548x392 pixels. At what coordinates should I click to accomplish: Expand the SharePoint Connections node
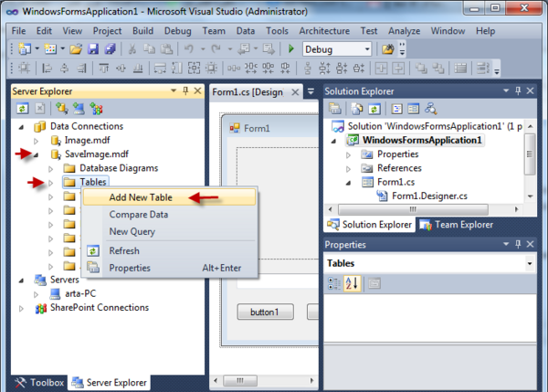point(21,309)
